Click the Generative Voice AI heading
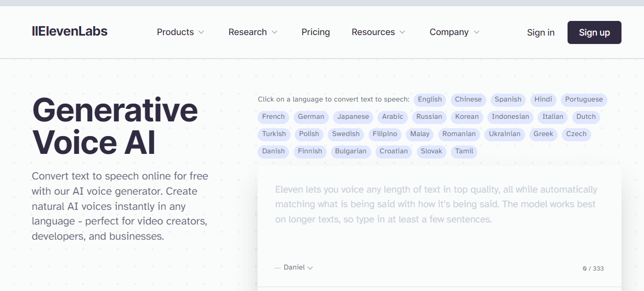Image resolution: width=644 pixels, height=291 pixels. point(115,126)
